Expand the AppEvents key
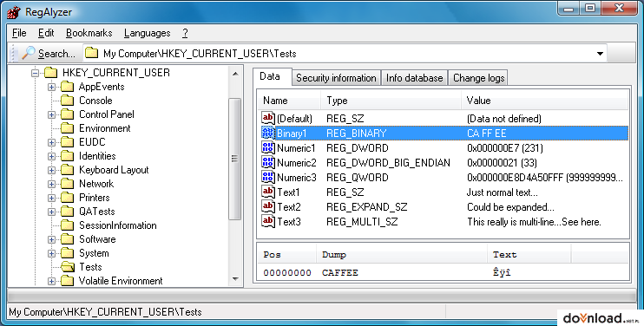Image resolution: width=644 pixels, height=326 pixels. point(52,87)
